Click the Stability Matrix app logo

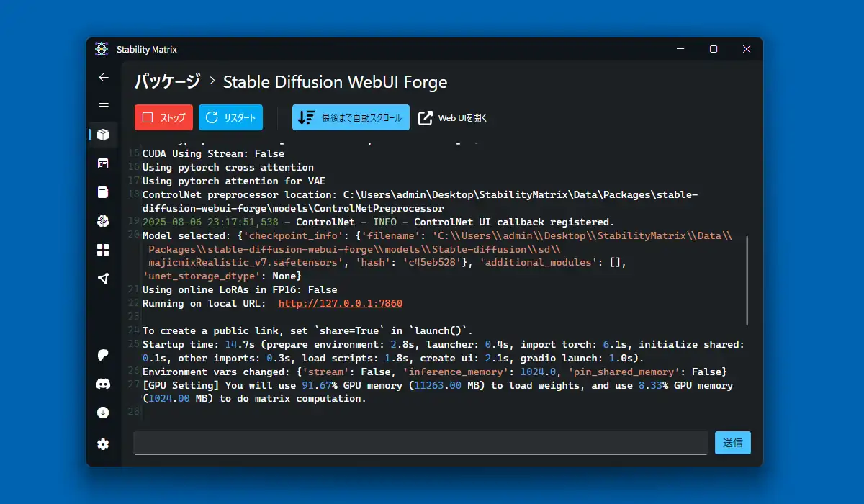(x=102, y=49)
